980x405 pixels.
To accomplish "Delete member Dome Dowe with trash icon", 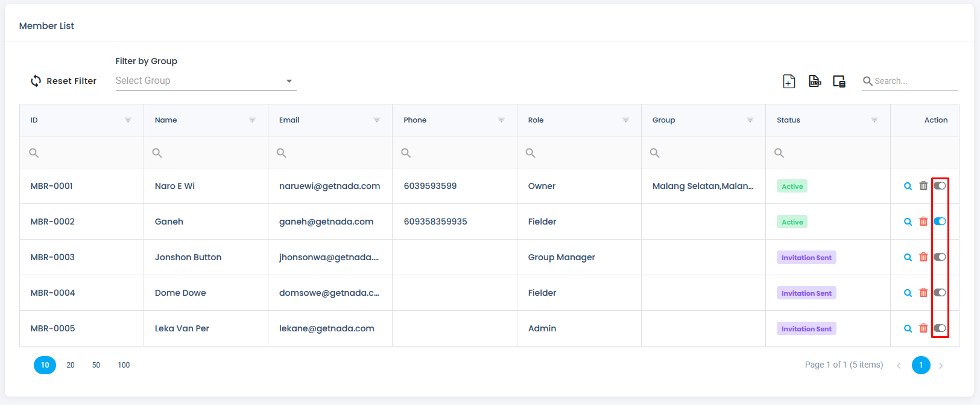I will click(923, 293).
